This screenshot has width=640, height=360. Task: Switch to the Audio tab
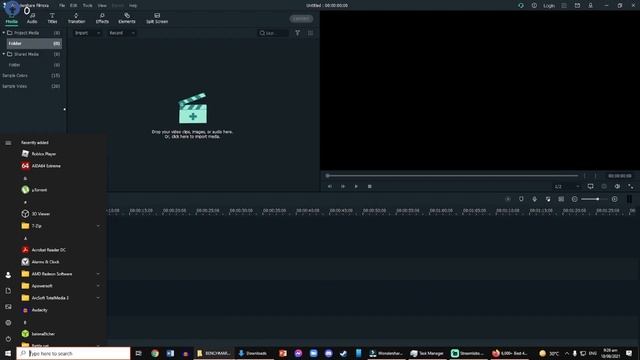pyautogui.click(x=32, y=18)
